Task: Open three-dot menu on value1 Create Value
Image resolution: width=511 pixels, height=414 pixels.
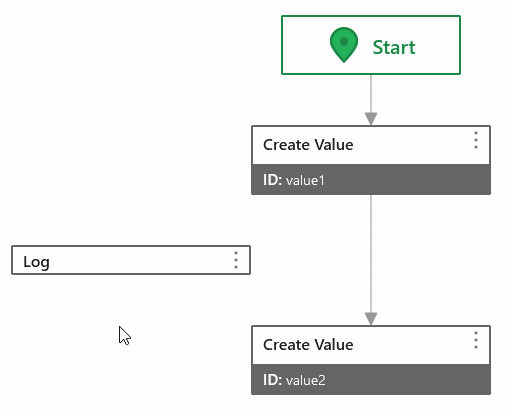Action: click(x=476, y=140)
